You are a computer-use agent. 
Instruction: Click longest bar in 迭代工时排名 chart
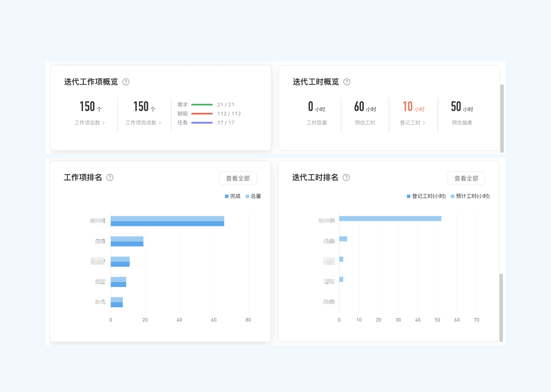point(390,218)
